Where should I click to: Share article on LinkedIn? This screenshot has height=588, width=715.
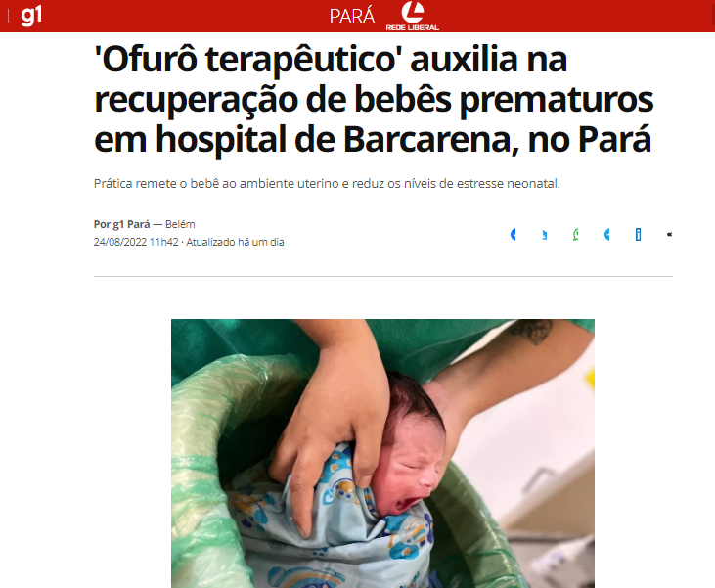click(638, 235)
